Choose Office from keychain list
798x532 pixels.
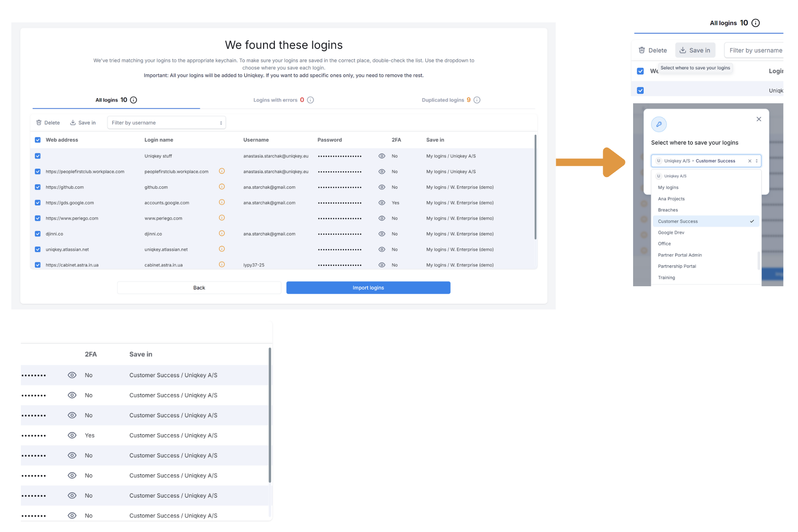pyautogui.click(x=706, y=244)
